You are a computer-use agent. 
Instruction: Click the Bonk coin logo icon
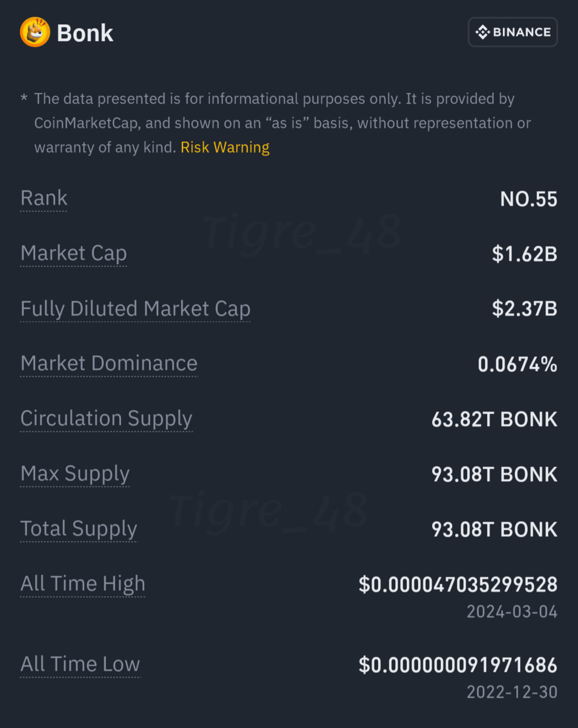tap(35, 32)
